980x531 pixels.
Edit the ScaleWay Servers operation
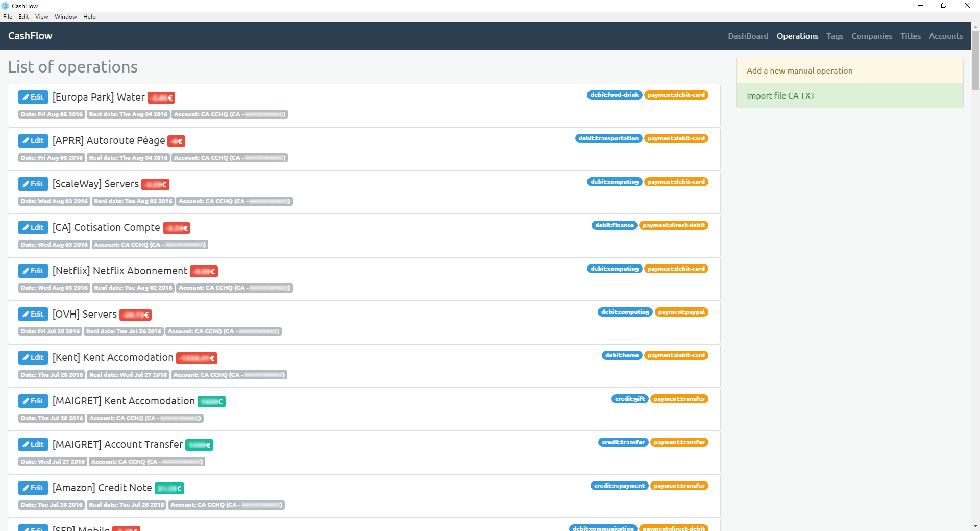33,184
